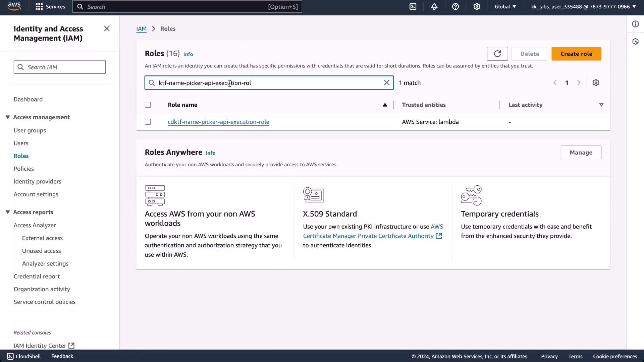Launch CloudShell from top bar icon
Image resolution: width=644 pixels, height=362 pixels.
coord(413,7)
